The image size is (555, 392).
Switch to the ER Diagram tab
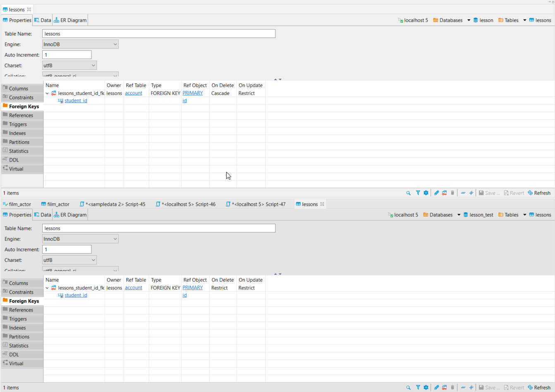70,19
